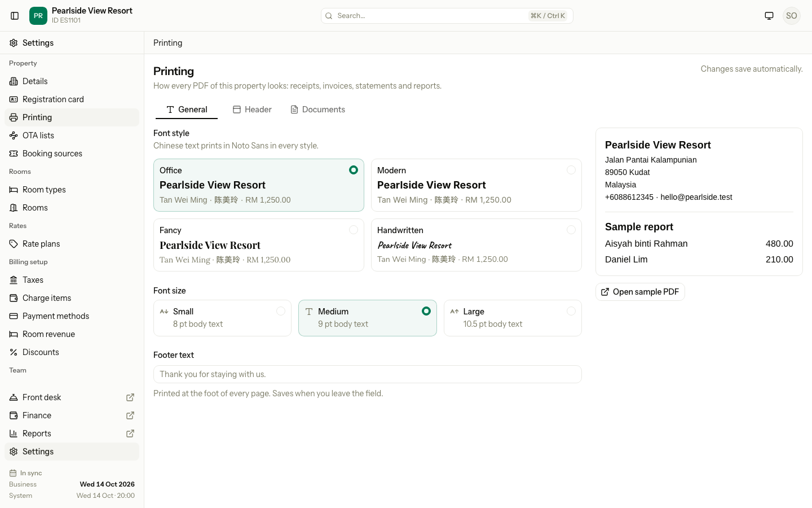
Task: Choose the Fancy font style radio
Action: coord(354,230)
